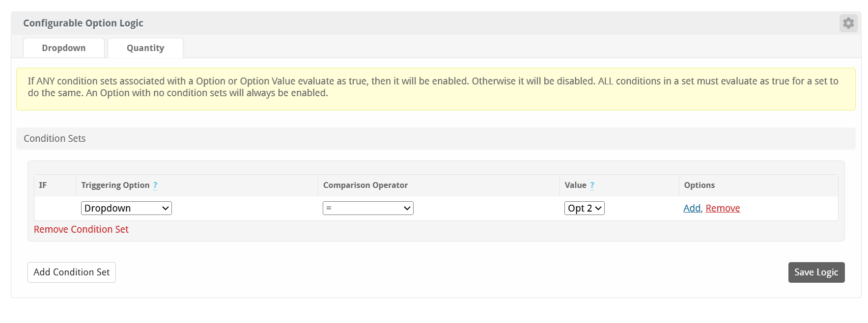This screenshot has height=323, width=868.
Task: Click the IF column header
Action: (x=43, y=185)
